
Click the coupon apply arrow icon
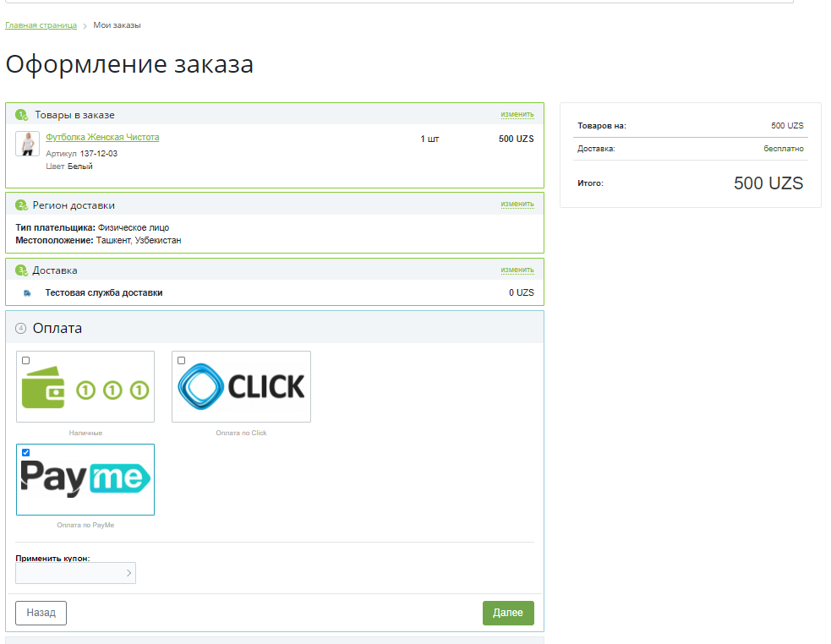click(x=128, y=573)
